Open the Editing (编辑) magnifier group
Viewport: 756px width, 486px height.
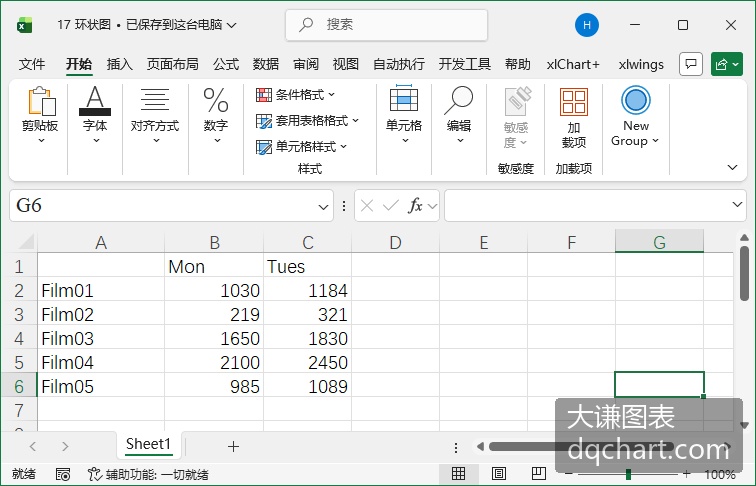(459, 116)
